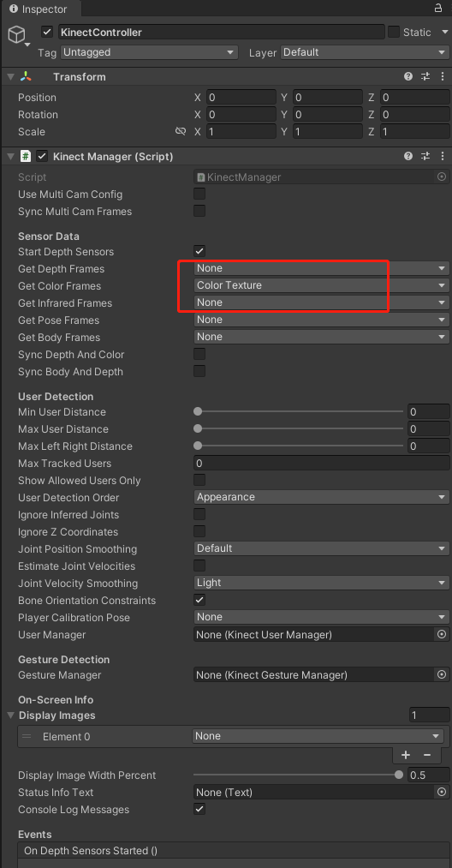This screenshot has height=868, width=452.
Task: Remove element with Display Images minus button
Action: (x=427, y=755)
